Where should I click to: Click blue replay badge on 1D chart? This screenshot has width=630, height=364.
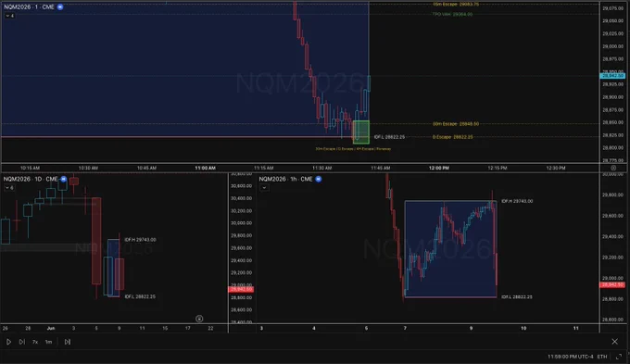coord(64,179)
